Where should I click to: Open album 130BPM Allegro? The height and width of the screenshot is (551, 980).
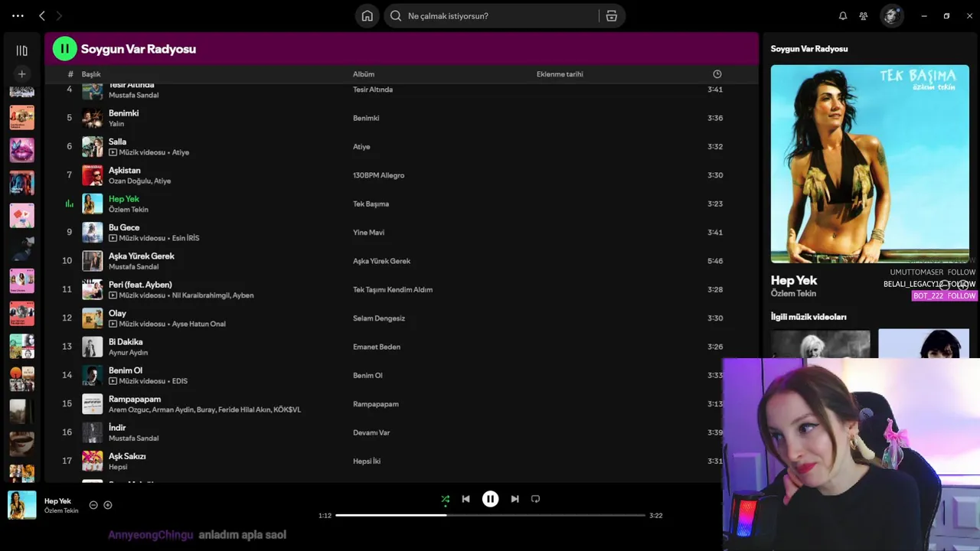[x=378, y=175]
